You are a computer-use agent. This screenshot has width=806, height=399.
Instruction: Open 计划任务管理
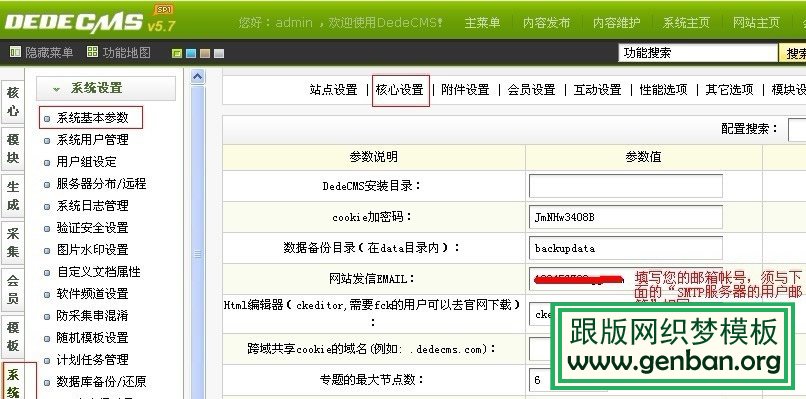point(93,360)
